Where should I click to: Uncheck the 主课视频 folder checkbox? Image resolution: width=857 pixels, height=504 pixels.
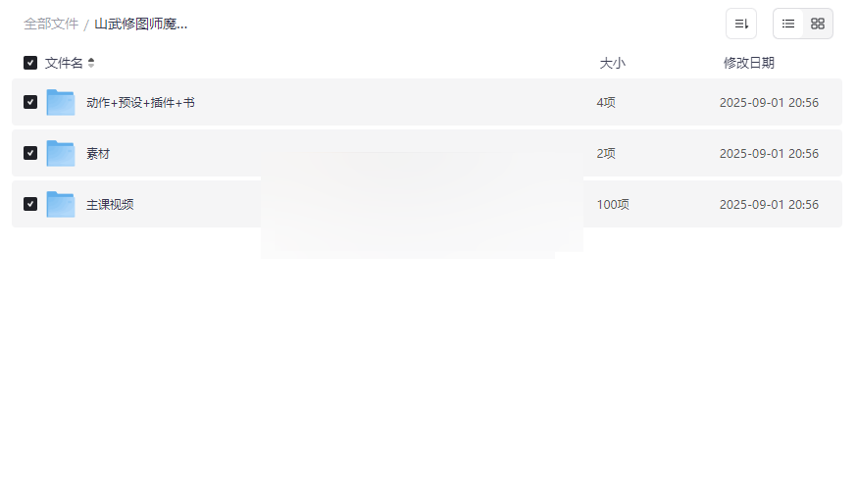30,204
